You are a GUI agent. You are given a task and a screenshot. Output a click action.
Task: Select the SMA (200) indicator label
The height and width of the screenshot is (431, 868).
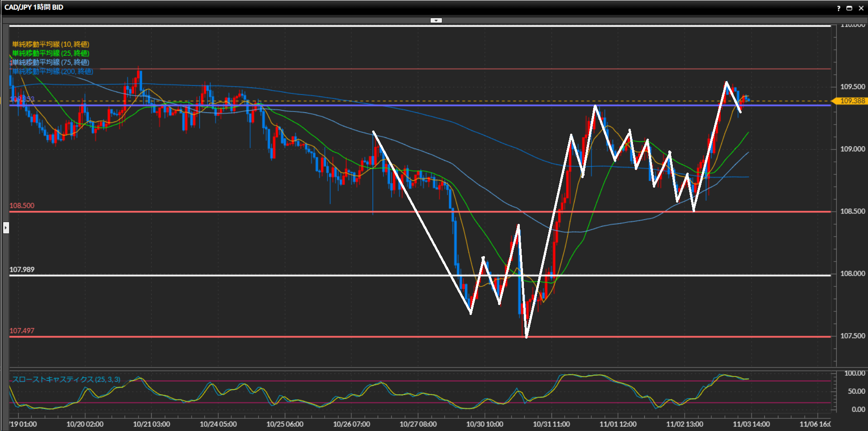53,71
